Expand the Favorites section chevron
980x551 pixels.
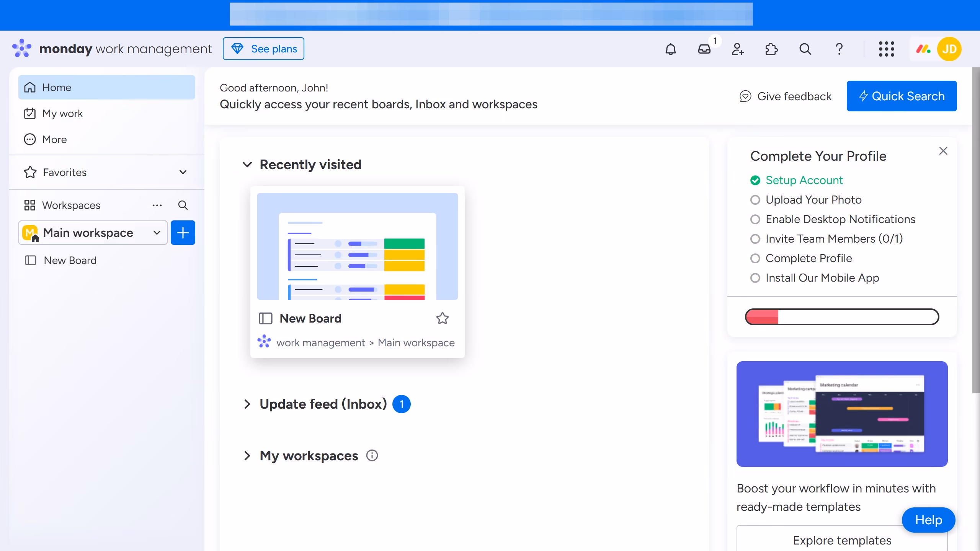[183, 172]
